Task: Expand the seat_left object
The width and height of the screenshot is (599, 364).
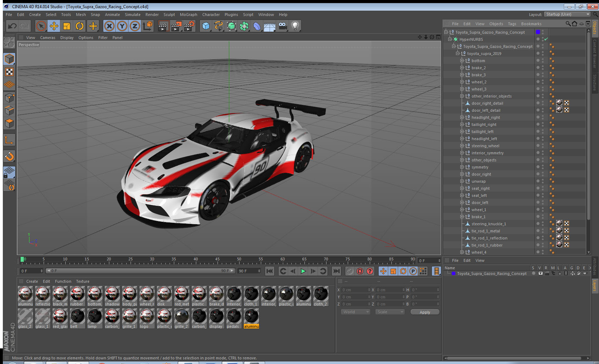Action: pyautogui.click(x=462, y=195)
